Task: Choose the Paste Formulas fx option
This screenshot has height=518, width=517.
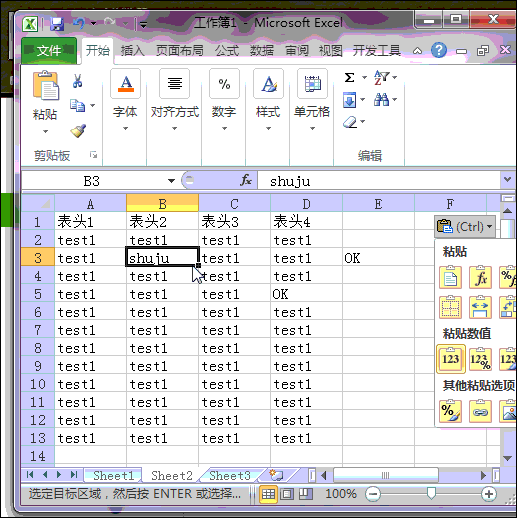Action: click(480, 277)
